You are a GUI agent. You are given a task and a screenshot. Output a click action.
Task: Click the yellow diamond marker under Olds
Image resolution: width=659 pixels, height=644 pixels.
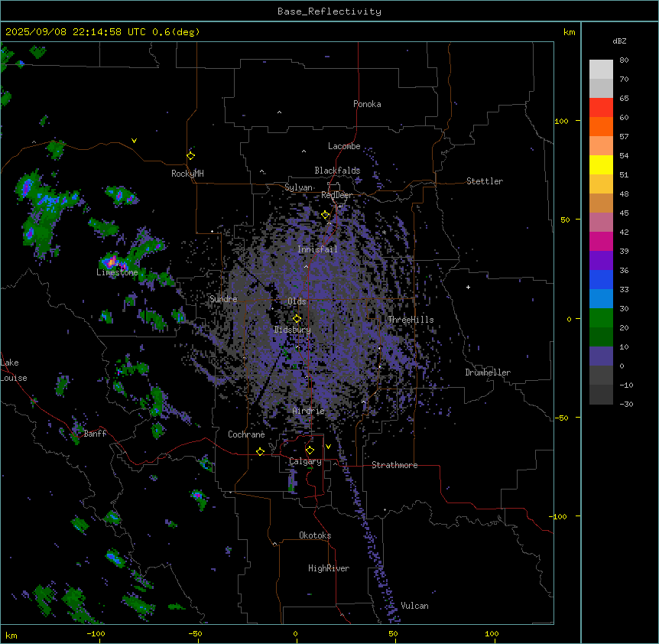click(297, 318)
